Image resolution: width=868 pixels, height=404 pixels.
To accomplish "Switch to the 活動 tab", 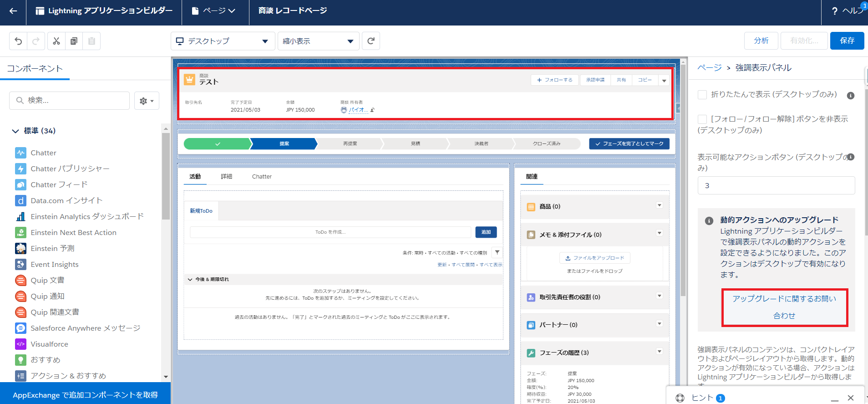I will pos(195,177).
